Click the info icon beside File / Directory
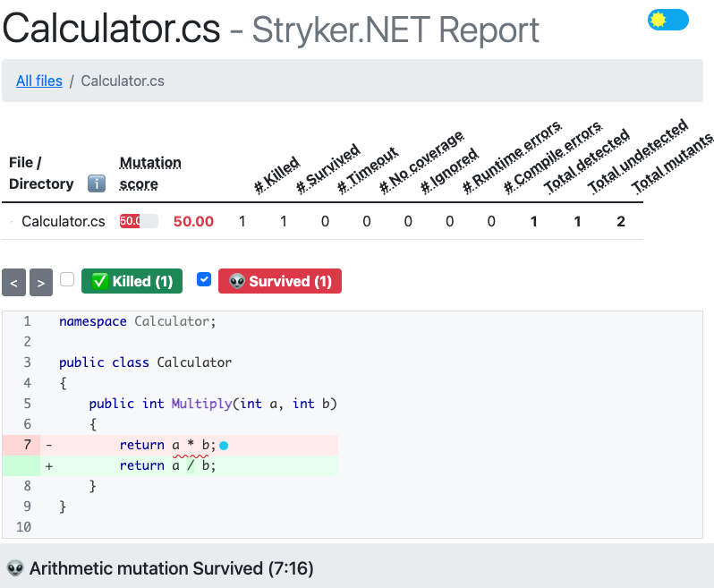 pos(97,183)
